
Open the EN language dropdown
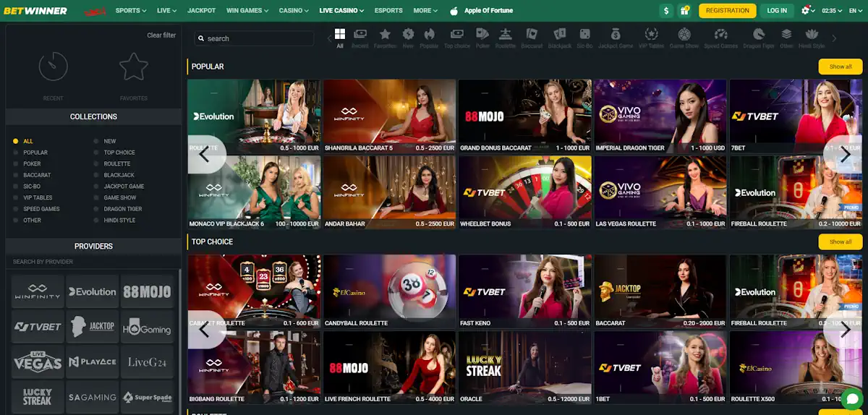855,11
